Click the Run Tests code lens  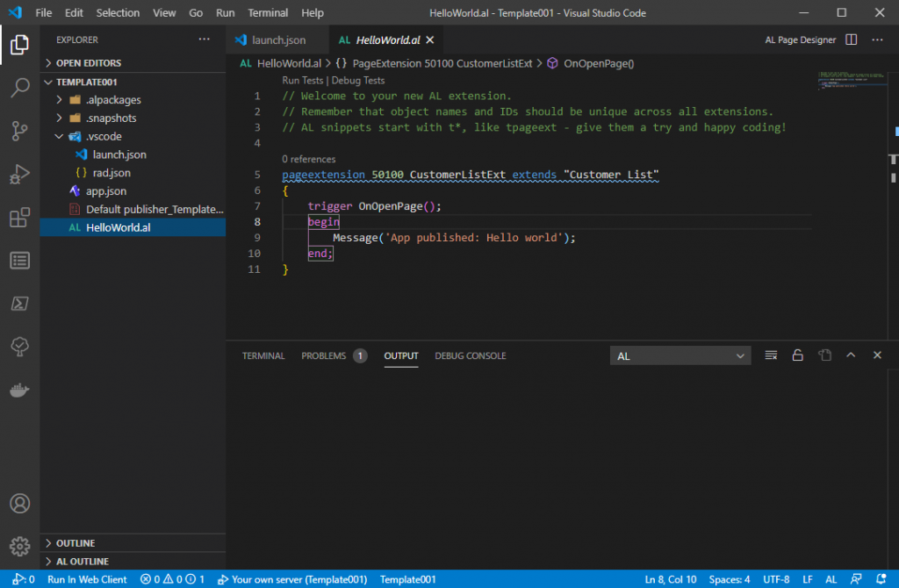[302, 81]
